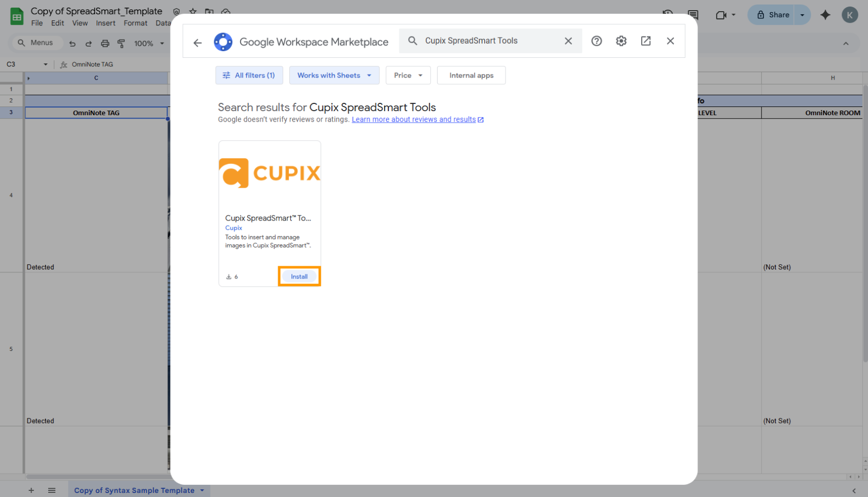Open the Edit menu
This screenshot has width=868, height=497.
[57, 23]
